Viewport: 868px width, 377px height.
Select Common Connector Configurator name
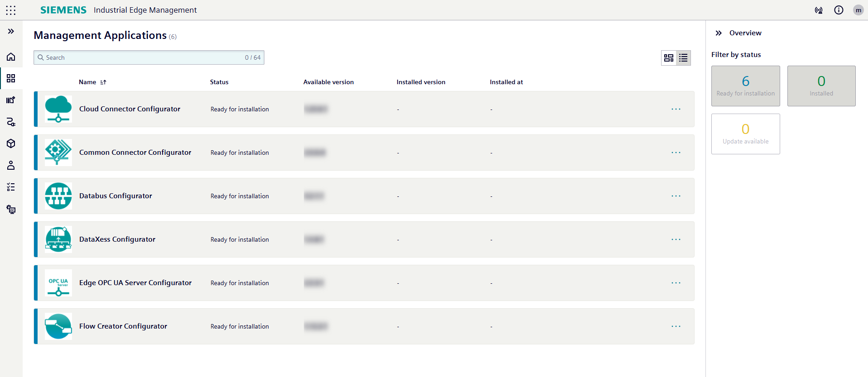pos(135,153)
